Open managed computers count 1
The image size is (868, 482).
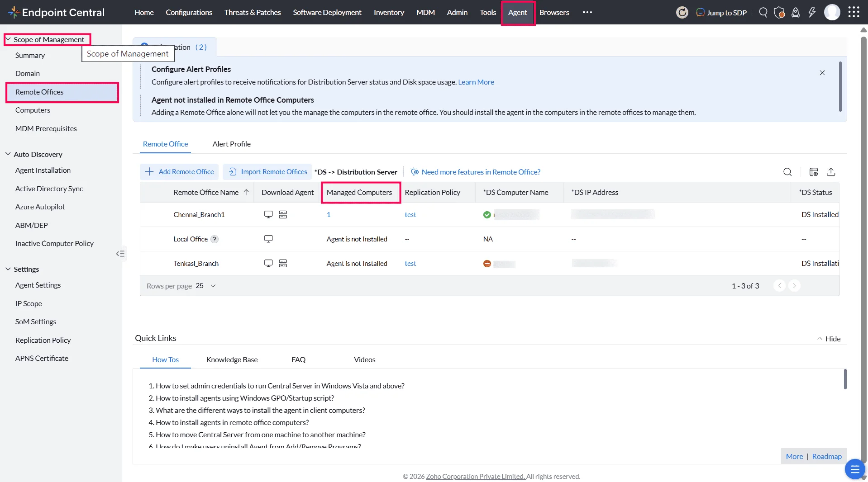329,215
